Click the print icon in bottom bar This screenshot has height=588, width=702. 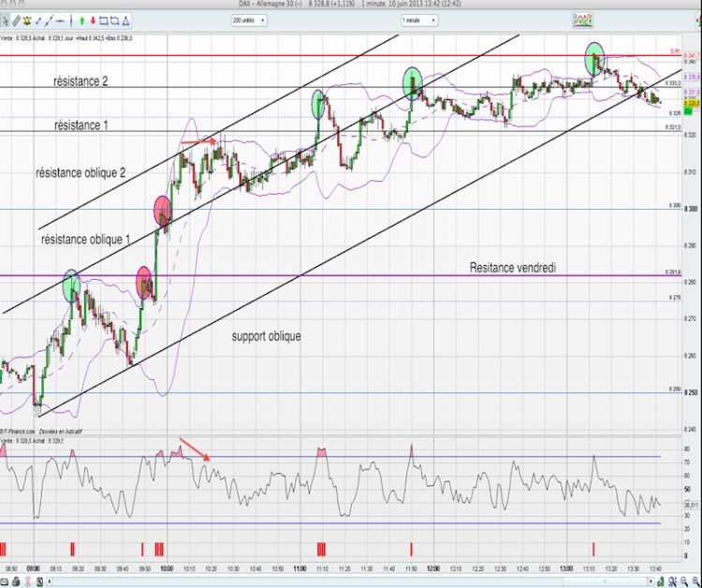click(x=16, y=581)
